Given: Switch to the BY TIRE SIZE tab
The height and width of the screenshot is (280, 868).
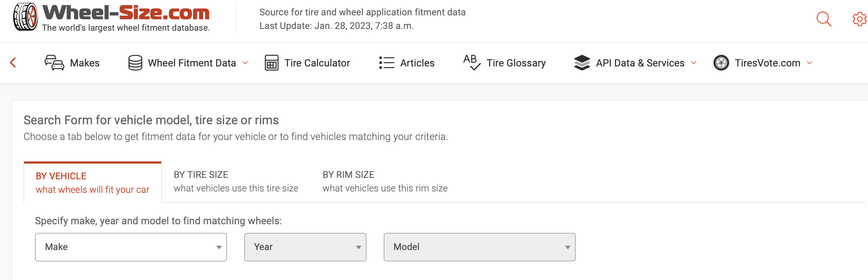Looking at the screenshot, I should click(x=236, y=181).
